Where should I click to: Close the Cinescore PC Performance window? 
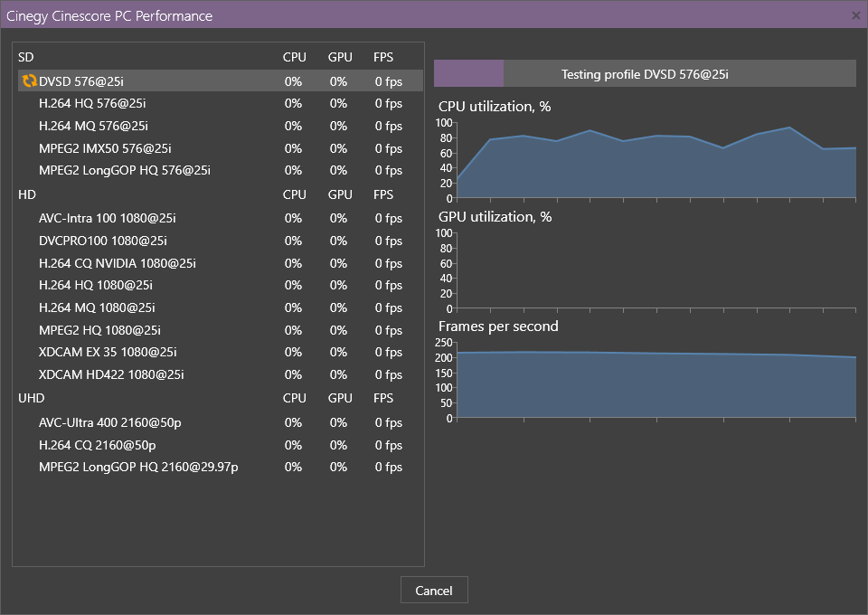[856, 15]
